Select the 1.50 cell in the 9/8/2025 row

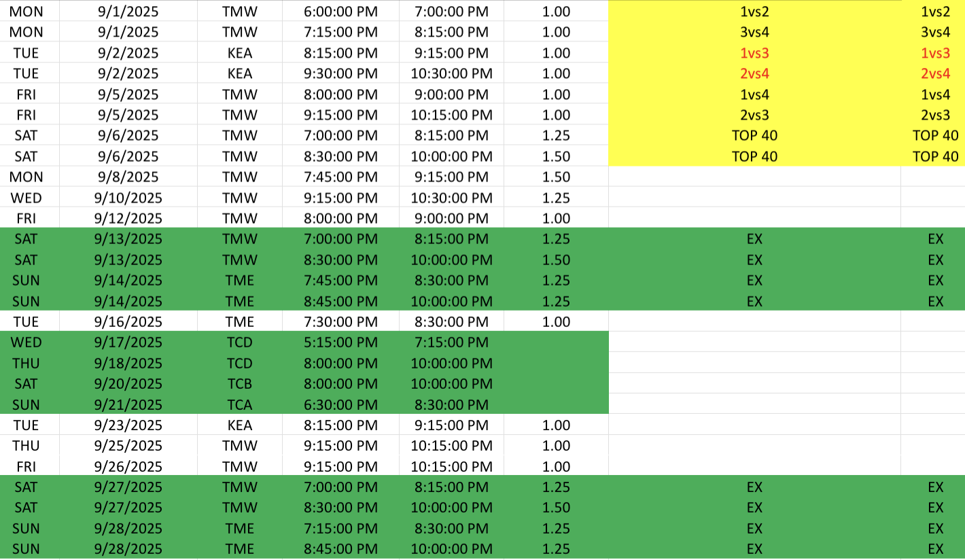click(557, 177)
